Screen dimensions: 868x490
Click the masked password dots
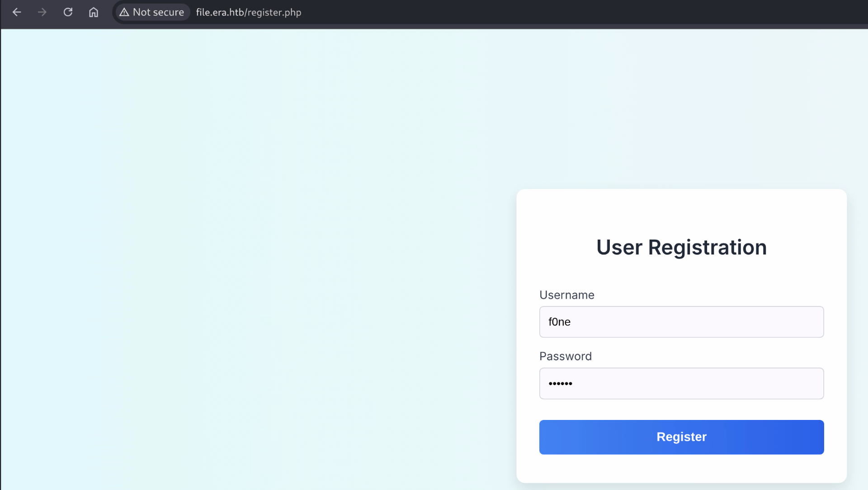coord(560,384)
